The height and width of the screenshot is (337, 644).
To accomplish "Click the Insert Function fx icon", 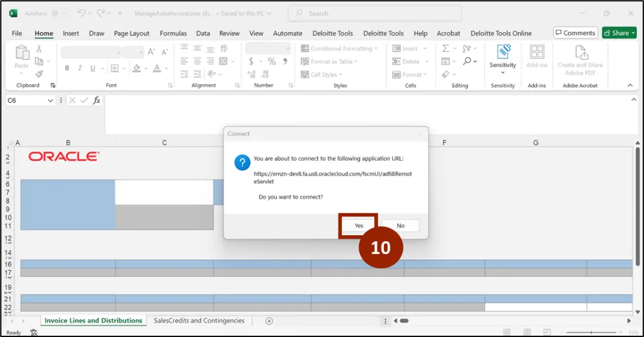I will [97, 100].
